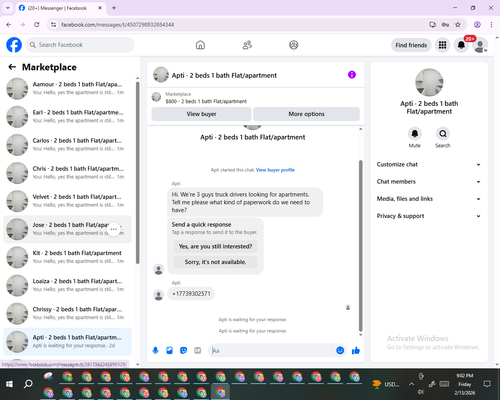This screenshot has height=400, width=500.
Task: Click the Search Facebook field
Action: (80, 45)
